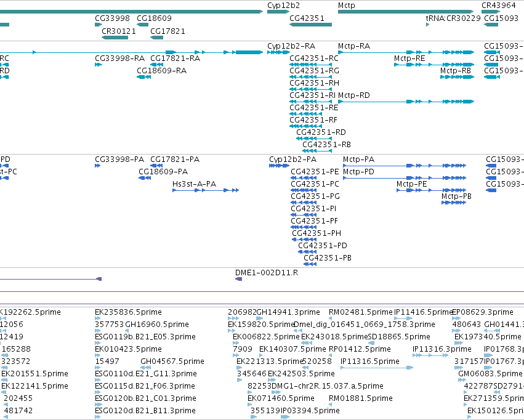Image resolution: width=524 pixels, height=420 pixels.
Task: Click the ESG0115d.B21_F06.3prime EST label
Action: (145, 387)
